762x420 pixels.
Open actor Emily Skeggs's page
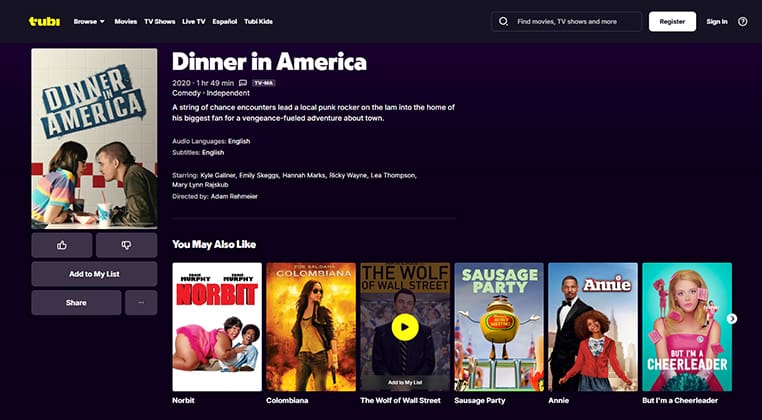(258, 175)
